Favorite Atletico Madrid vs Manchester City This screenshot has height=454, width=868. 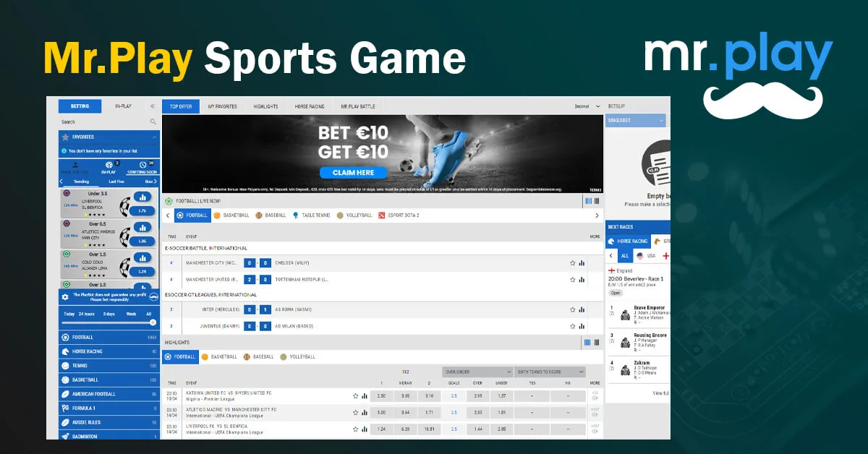(355, 412)
